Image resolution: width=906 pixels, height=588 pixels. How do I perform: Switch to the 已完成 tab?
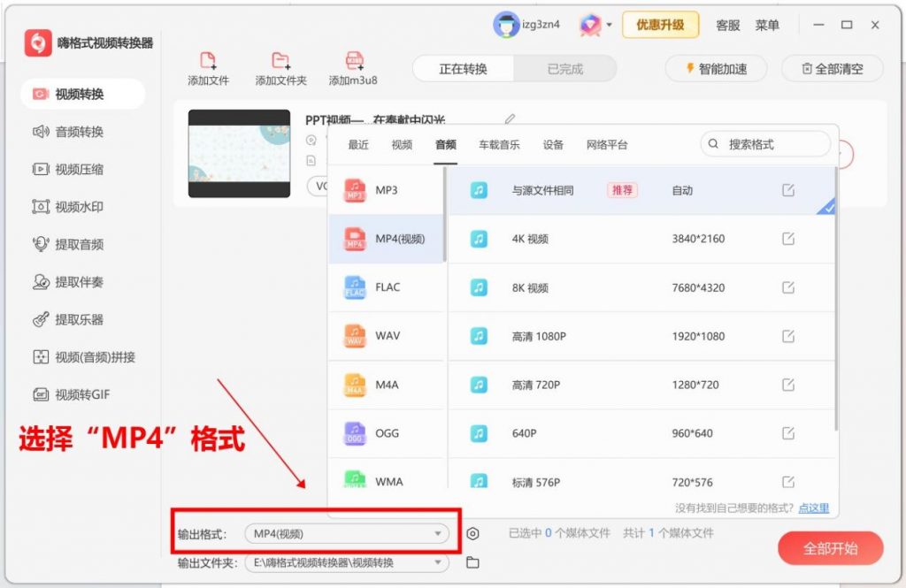[x=565, y=67]
